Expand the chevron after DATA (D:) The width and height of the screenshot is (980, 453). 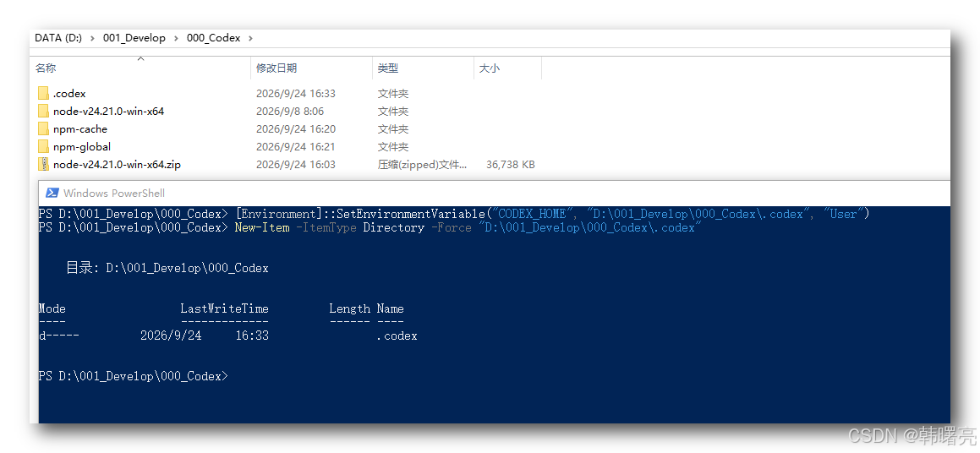pos(92,38)
